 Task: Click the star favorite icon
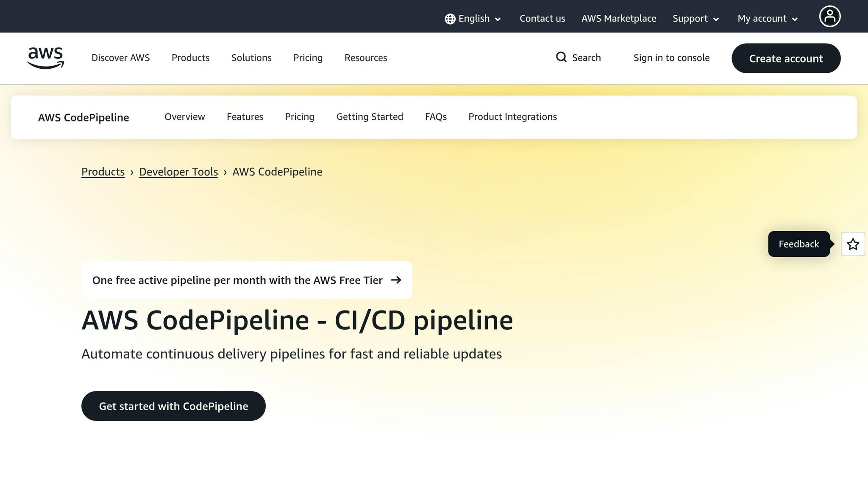853,244
